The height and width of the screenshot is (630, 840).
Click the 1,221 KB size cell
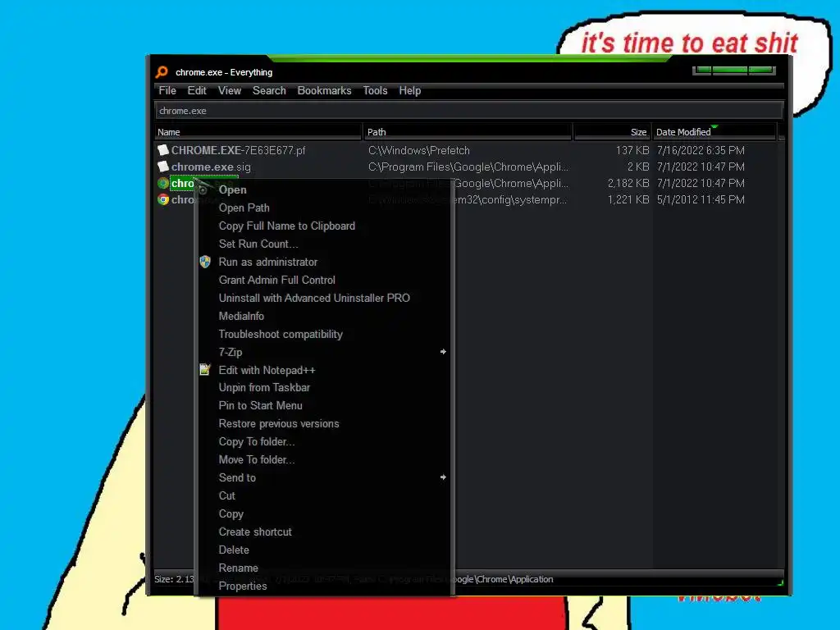(x=628, y=199)
